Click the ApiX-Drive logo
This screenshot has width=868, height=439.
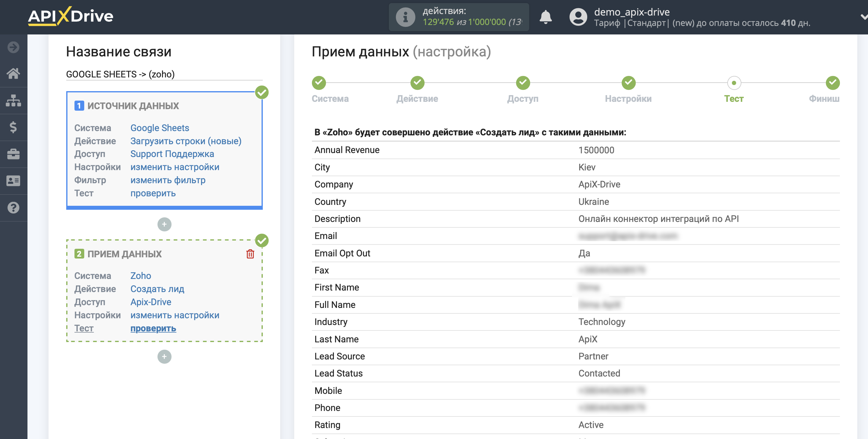(71, 16)
